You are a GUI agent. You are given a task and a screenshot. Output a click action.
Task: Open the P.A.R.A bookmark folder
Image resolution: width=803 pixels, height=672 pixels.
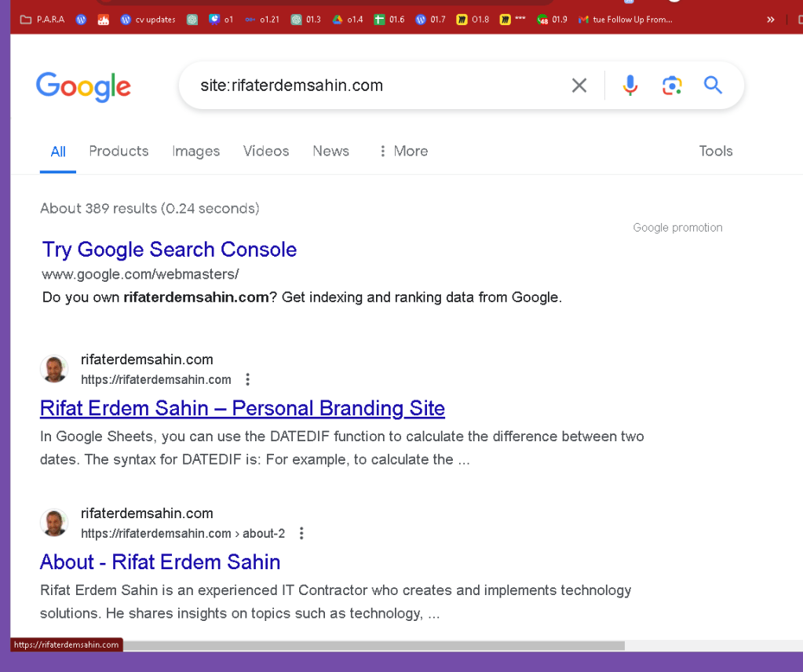coord(42,20)
